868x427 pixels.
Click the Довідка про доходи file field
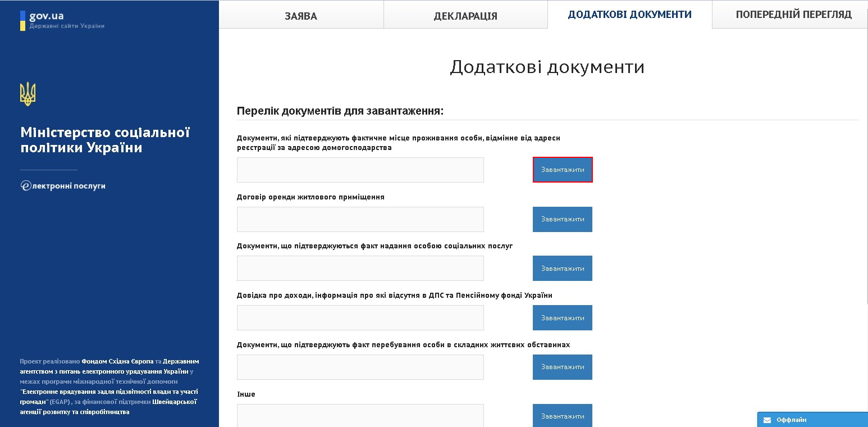point(360,318)
